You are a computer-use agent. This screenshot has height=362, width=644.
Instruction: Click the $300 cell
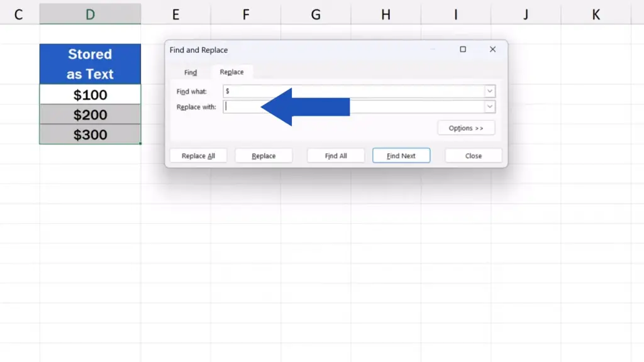[x=90, y=134]
